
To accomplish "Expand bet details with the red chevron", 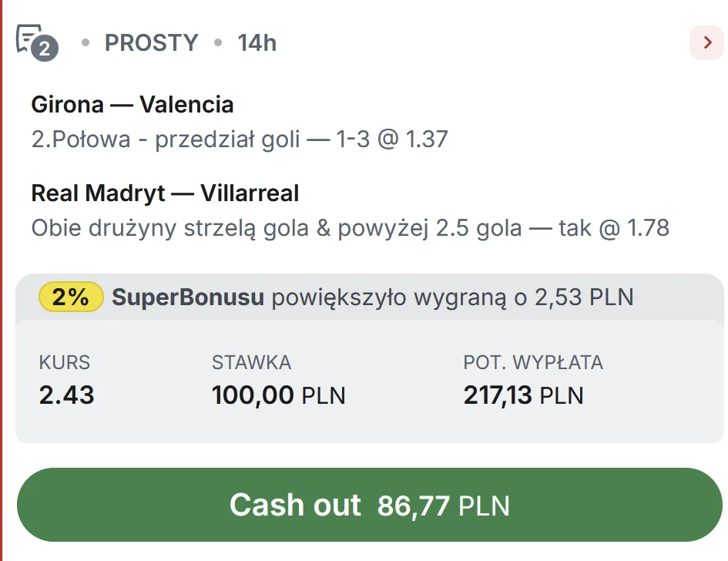I will pyautogui.click(x=706, y=43).
